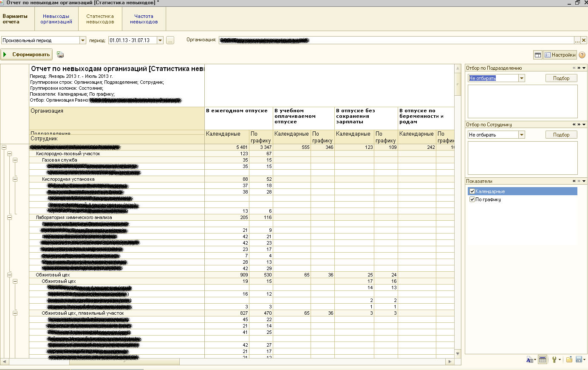Switch to Частота невыходов tab
Image resolution: width=588 pixels, height=370 pixels.
[x=144, y=19]
